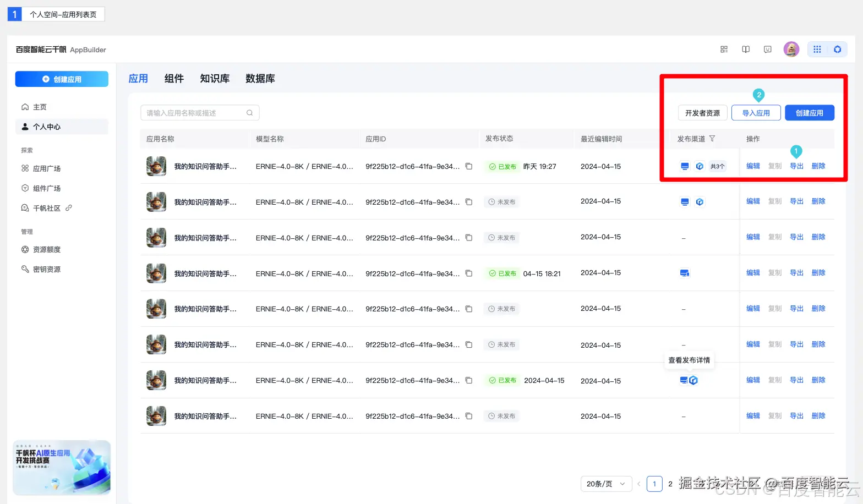Click 编辑 in the 04-15 18:21 row

tap(753, 273)
